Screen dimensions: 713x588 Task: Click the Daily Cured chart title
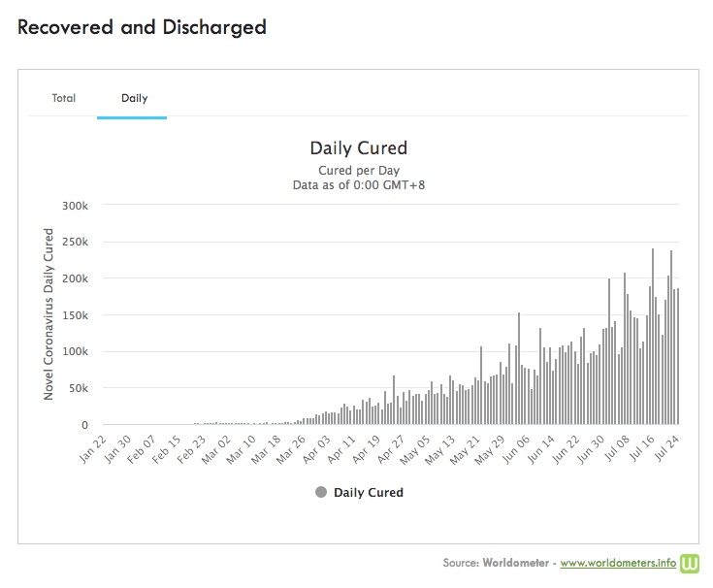(x=358, y=148)
